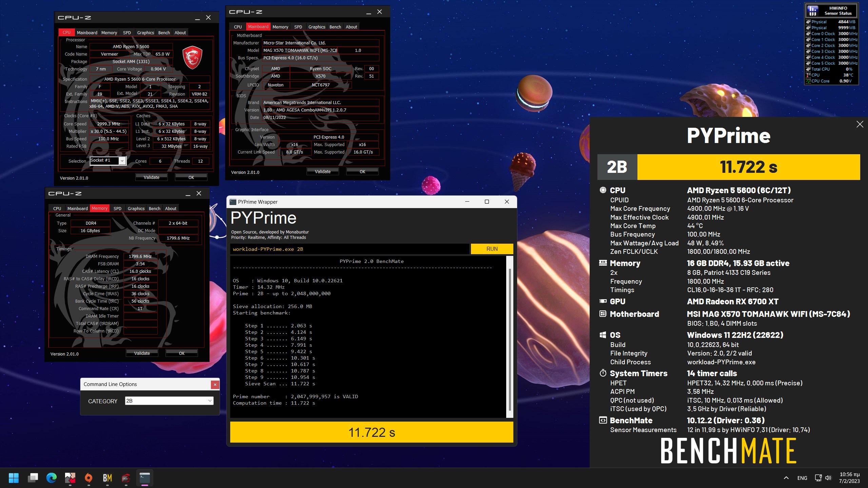Click the 1799.6 MHz DRAM Frequency value

coord(140,256)
